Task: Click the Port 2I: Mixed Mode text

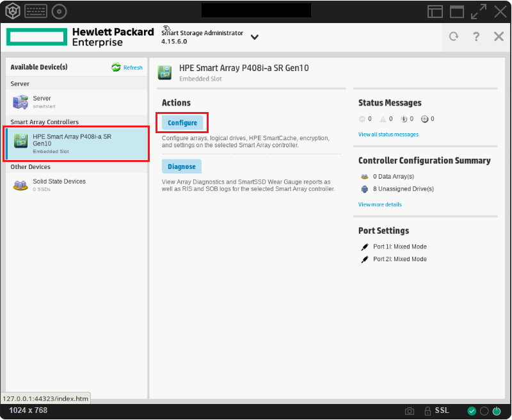Action: [399, 259]
